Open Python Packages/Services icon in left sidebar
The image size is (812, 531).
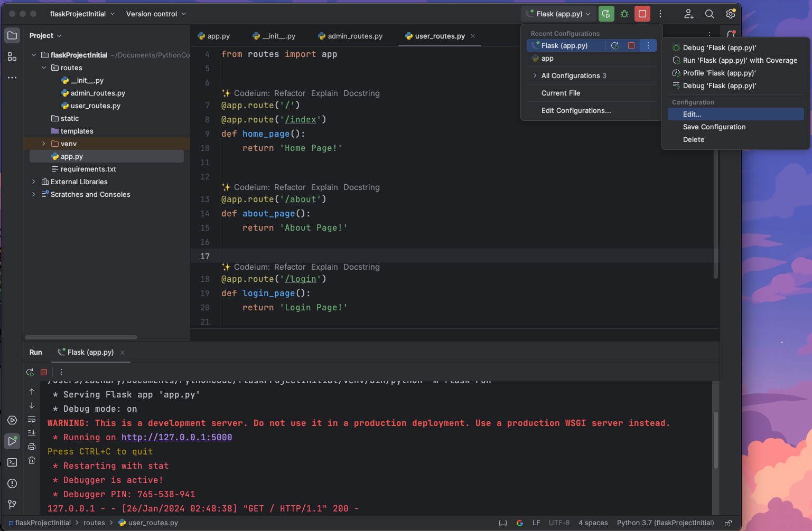coord(12,420)
